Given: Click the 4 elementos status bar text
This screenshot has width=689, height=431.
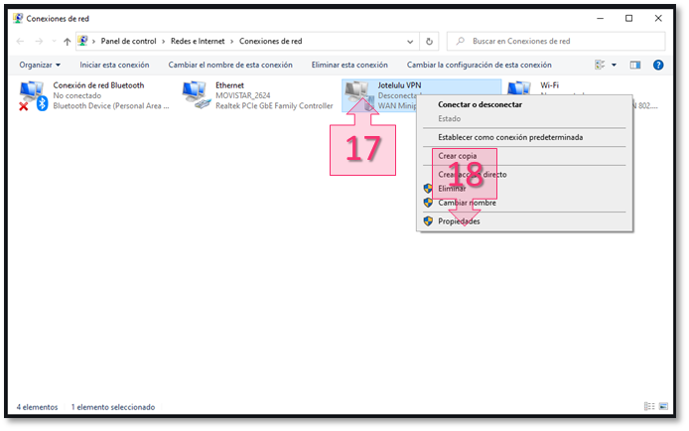Looking at the screenshot, I should 37,407.
